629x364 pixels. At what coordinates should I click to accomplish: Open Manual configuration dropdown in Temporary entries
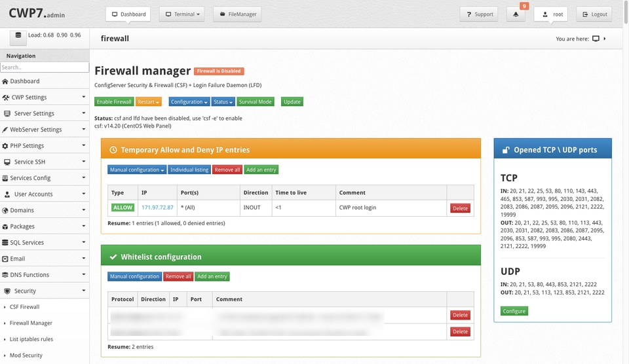(137, 170)
